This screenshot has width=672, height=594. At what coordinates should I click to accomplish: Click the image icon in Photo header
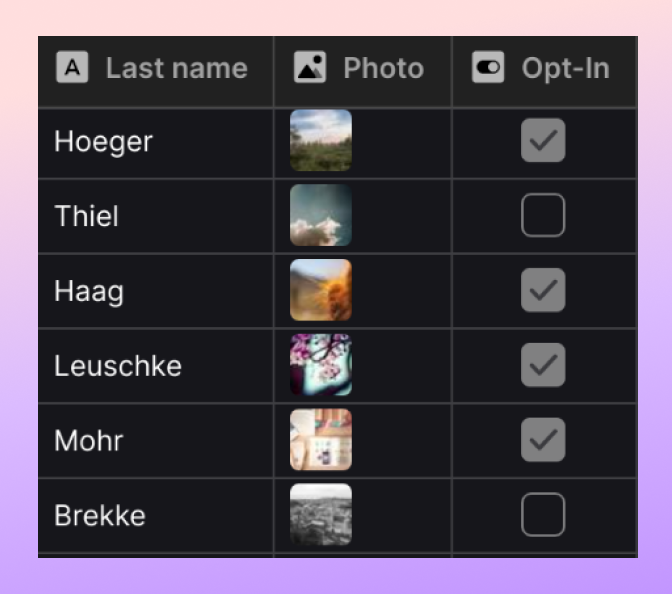click(310, 68)
